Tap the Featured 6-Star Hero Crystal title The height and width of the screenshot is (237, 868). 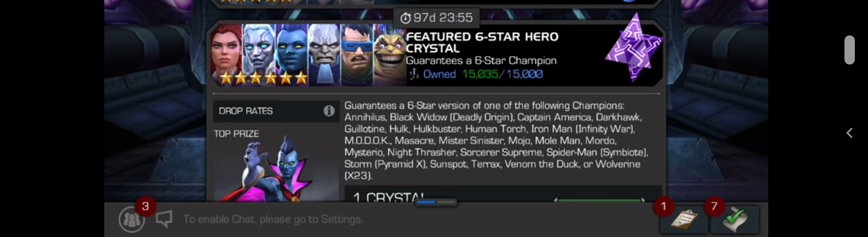click(482, 42)
